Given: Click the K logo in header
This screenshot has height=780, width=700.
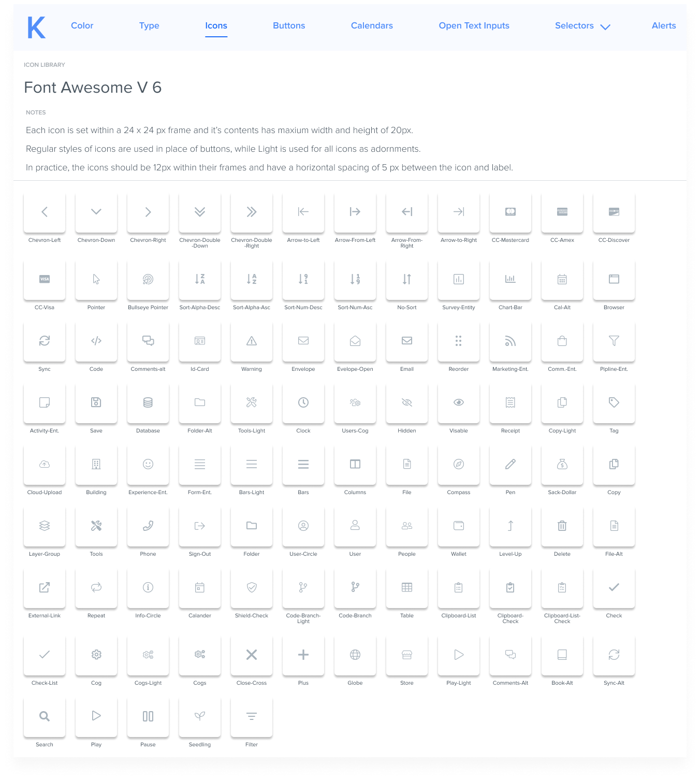Looking at the screenshot, I should (36, 27).
